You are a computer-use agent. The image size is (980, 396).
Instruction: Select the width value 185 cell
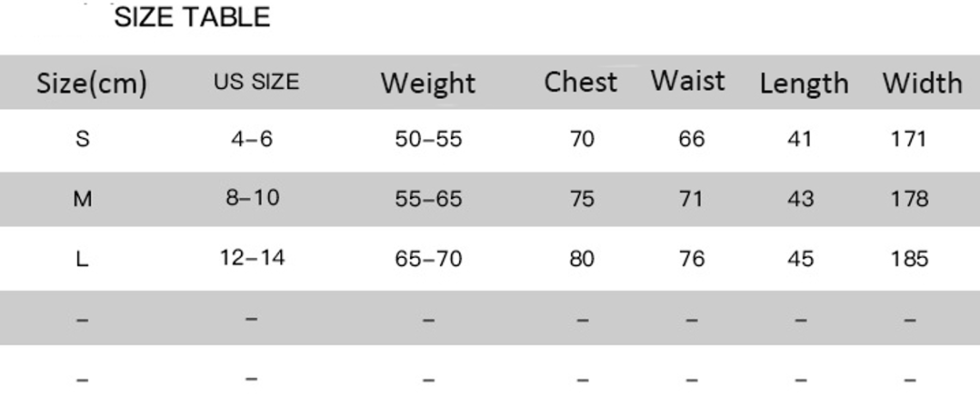pos(910,260)
